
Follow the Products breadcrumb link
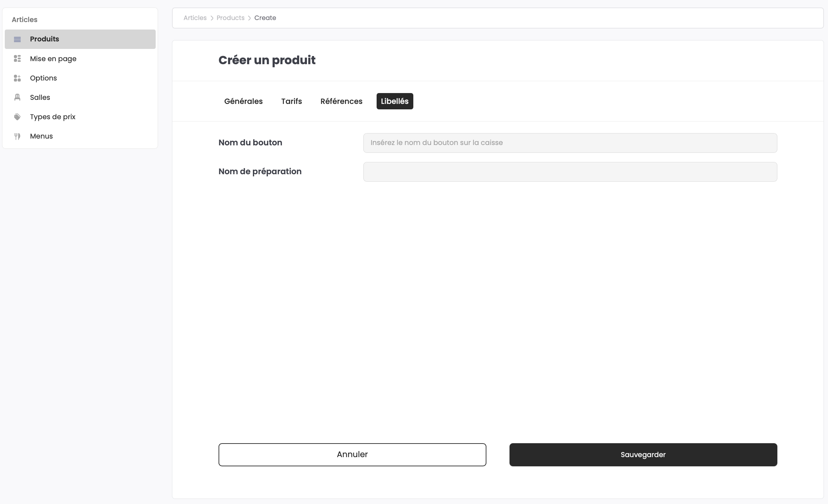point(230,18)
